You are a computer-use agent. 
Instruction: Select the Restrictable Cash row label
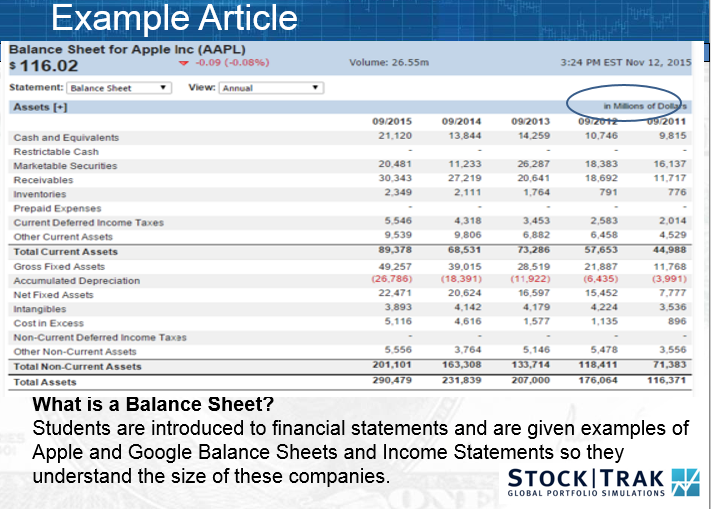tap(56, 152)
